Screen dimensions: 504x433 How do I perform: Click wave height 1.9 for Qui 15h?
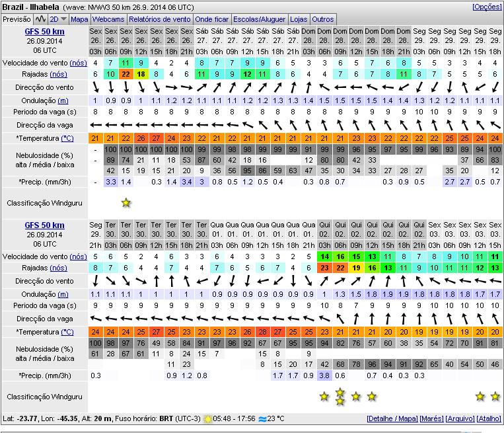click(x=388, y=294)
